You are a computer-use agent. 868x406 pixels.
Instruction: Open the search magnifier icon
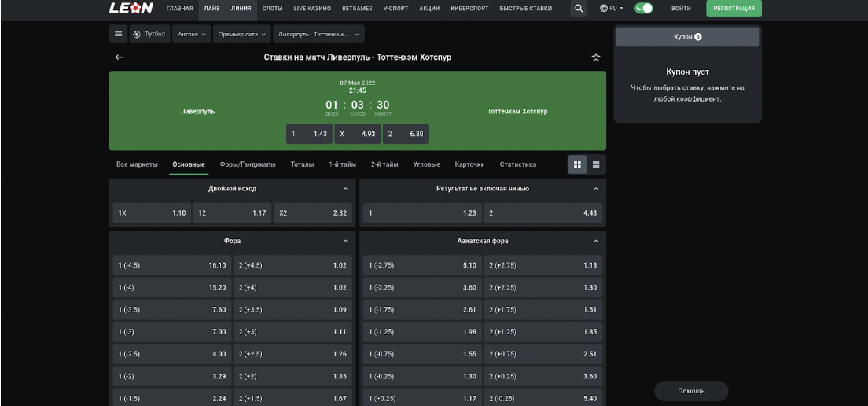pyautogui.click(x=579, y=9)
